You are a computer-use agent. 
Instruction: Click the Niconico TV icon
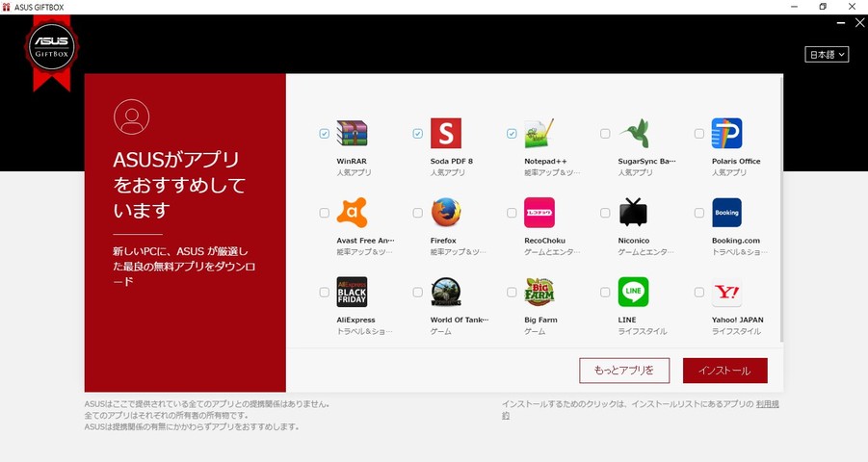tap(633, 213)
